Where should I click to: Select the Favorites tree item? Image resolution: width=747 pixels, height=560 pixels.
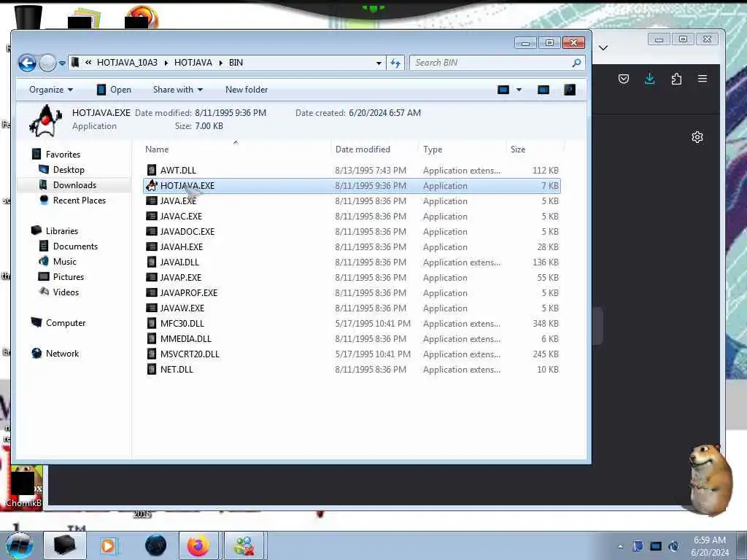(63, 155)
